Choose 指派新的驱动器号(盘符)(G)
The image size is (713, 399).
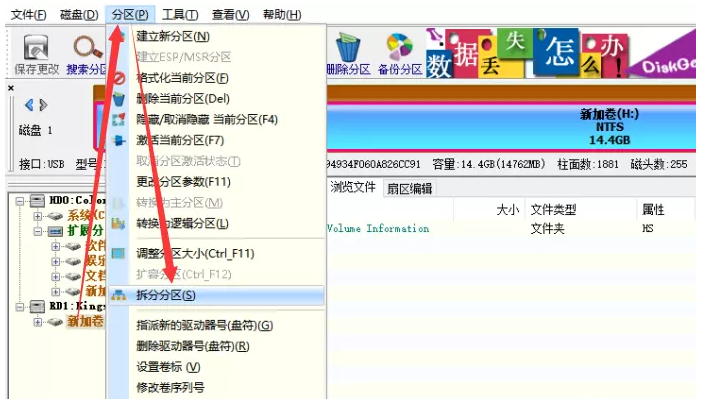(217, 325)
